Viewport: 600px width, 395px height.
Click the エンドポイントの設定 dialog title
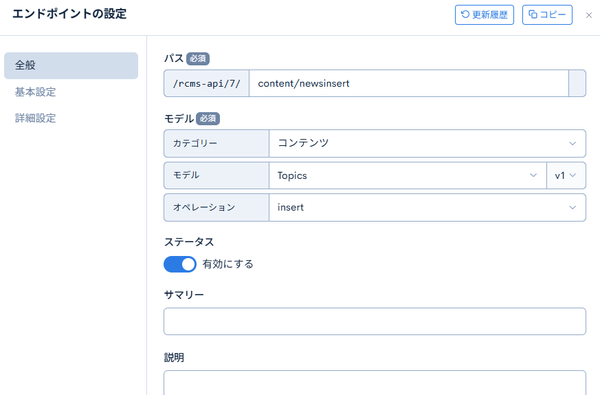[x=69, y=14]
